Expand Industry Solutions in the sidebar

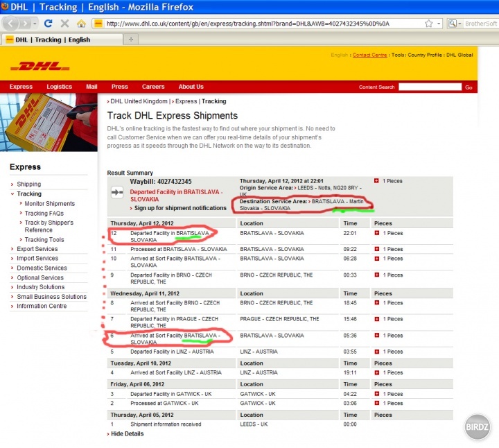(x=41, y=287)
